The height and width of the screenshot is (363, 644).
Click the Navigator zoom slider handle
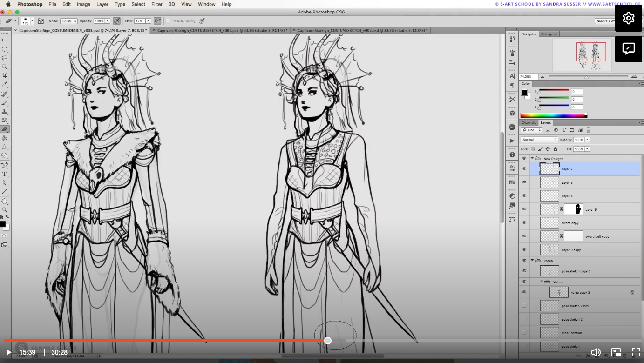pyautogui.click(x=586, y=77)
